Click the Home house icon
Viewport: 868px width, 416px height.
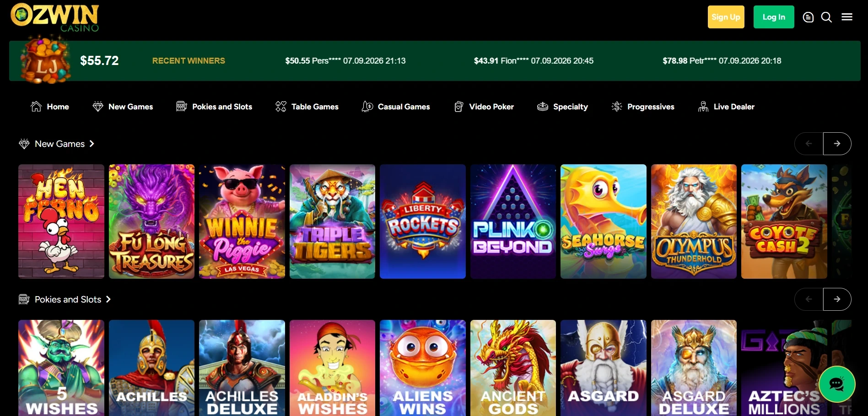click(36, 106)
